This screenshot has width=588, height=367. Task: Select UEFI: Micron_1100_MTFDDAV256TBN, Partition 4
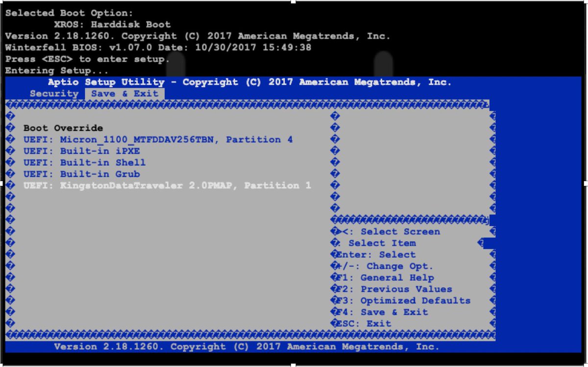point(157,139)
